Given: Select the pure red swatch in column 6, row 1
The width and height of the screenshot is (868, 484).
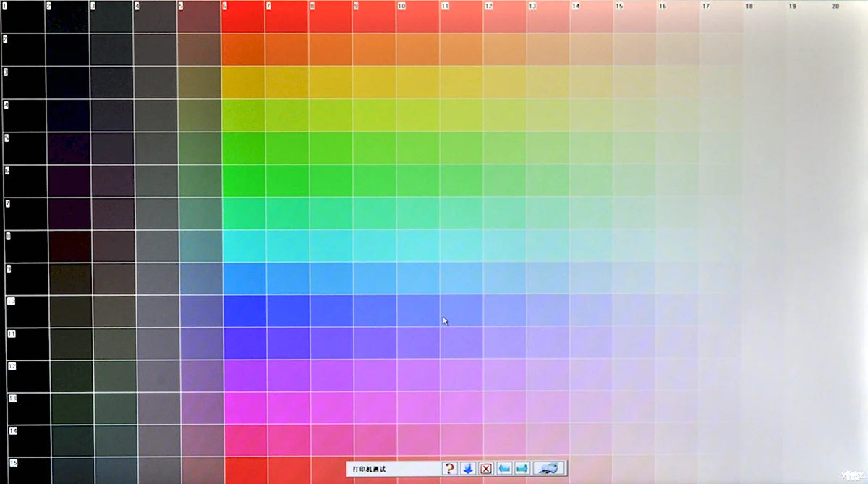Looking at the screenshot, I should coord(243,18).
